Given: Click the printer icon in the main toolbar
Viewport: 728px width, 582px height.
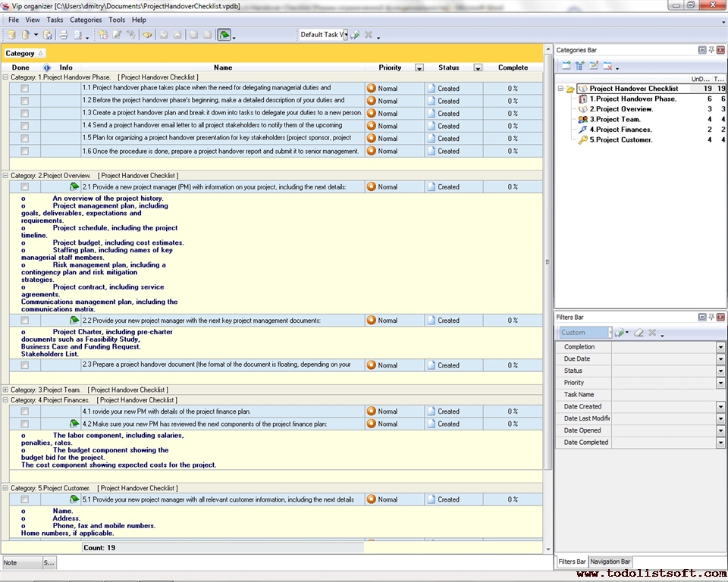Looking at the screenshot, I should (64, 35).
